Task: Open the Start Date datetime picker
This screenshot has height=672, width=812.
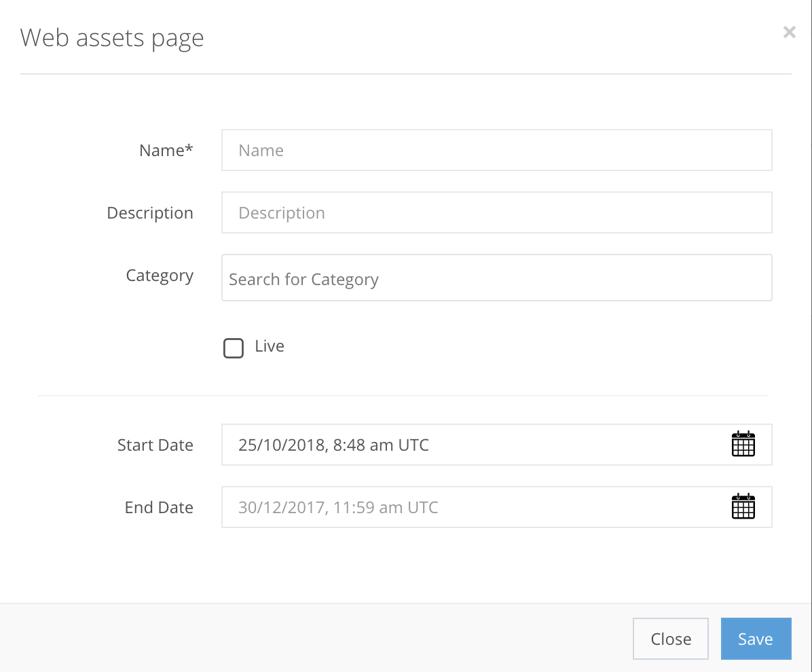Action: click(x=475, y=445)
